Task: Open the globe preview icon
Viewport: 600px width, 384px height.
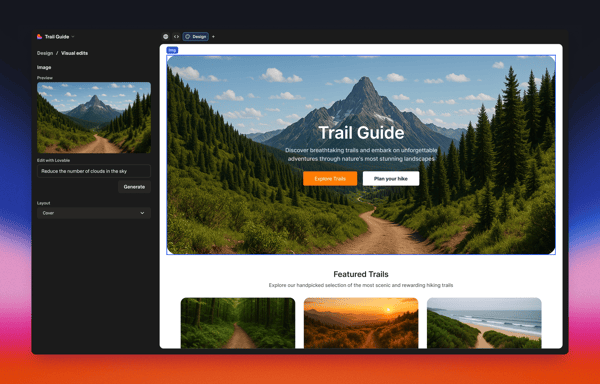Action: pyautogui.click(x=166, y=37)
